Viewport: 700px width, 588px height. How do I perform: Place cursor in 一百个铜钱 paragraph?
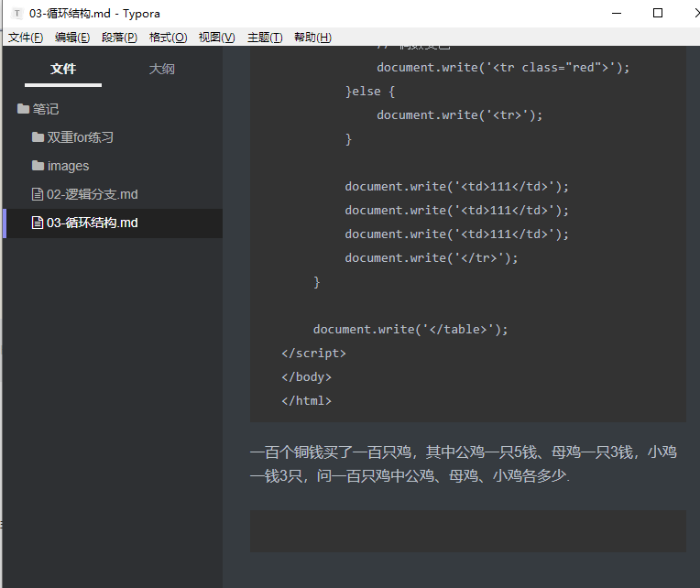(464, 464)
